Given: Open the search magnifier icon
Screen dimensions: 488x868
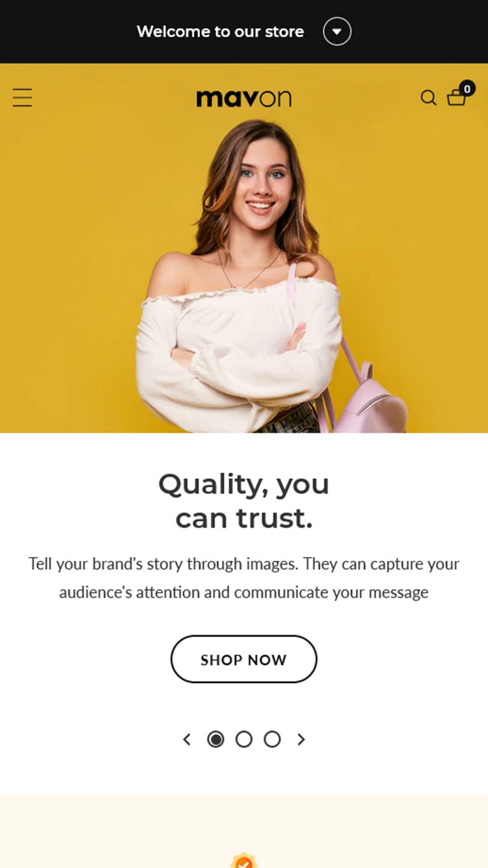Looking at the screenshot, I should tap(428, 98).
